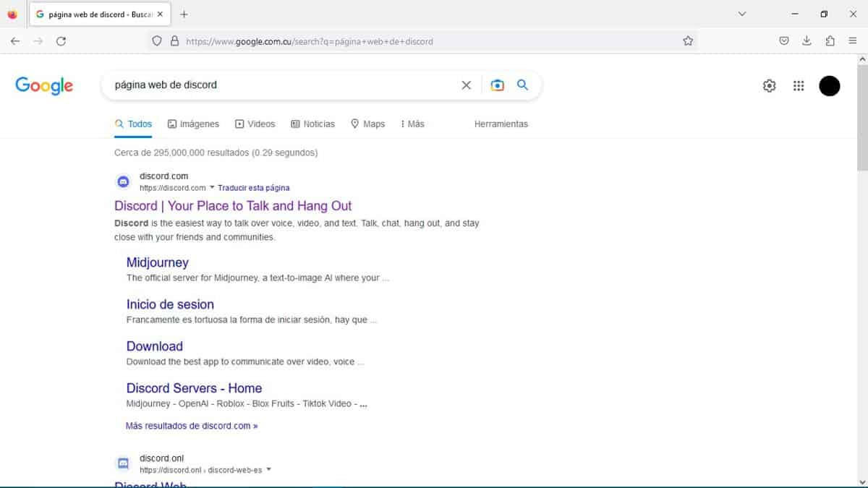Close the Discord search browser tab
The image size is (868, 488).
[x=160, y=14]
